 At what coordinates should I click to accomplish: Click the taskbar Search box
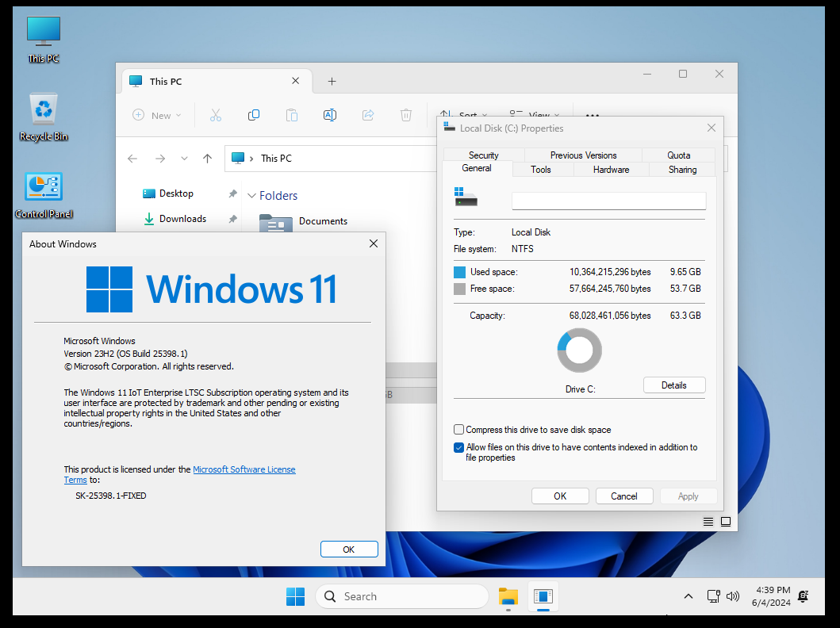(402, 596)
